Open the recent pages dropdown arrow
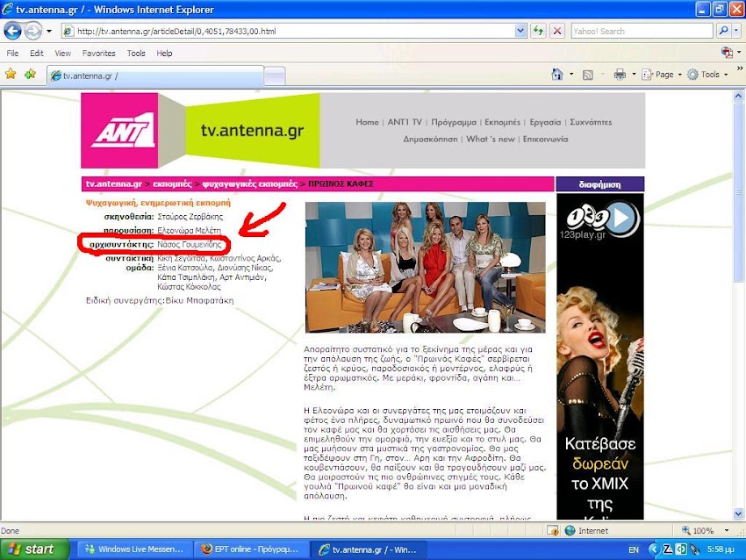Image resolution: width=746 pixels, height=560 pixels. [49, 32]
